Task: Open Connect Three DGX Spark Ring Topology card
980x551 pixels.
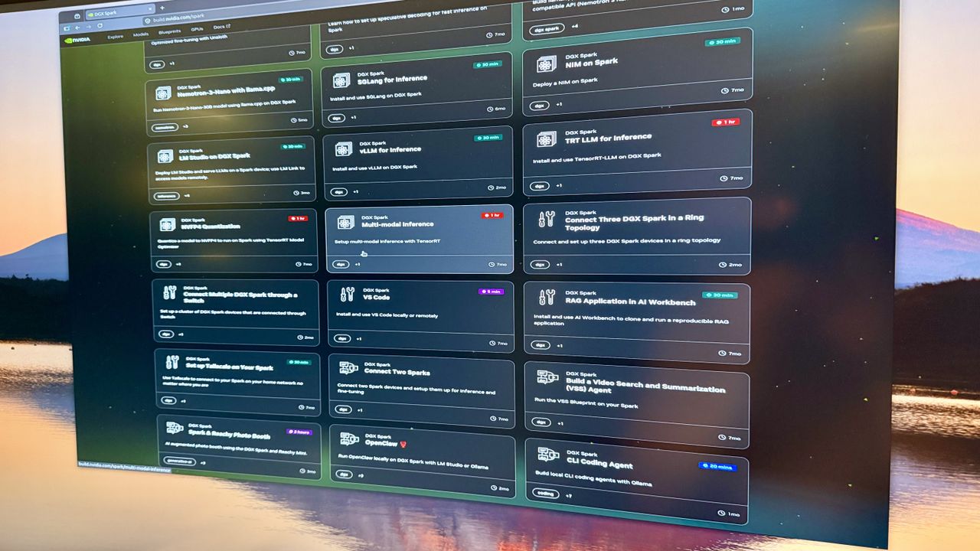Action: click(637, 235)
